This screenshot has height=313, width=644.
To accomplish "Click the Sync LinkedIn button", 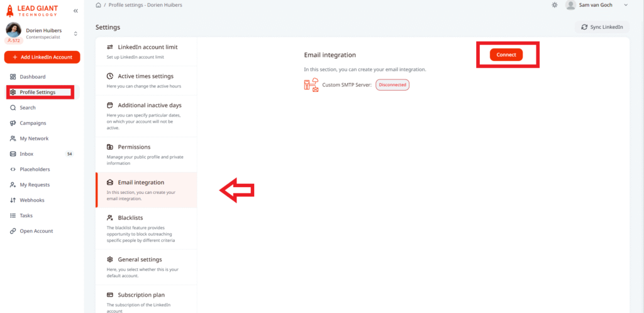I will click(602, 27).
